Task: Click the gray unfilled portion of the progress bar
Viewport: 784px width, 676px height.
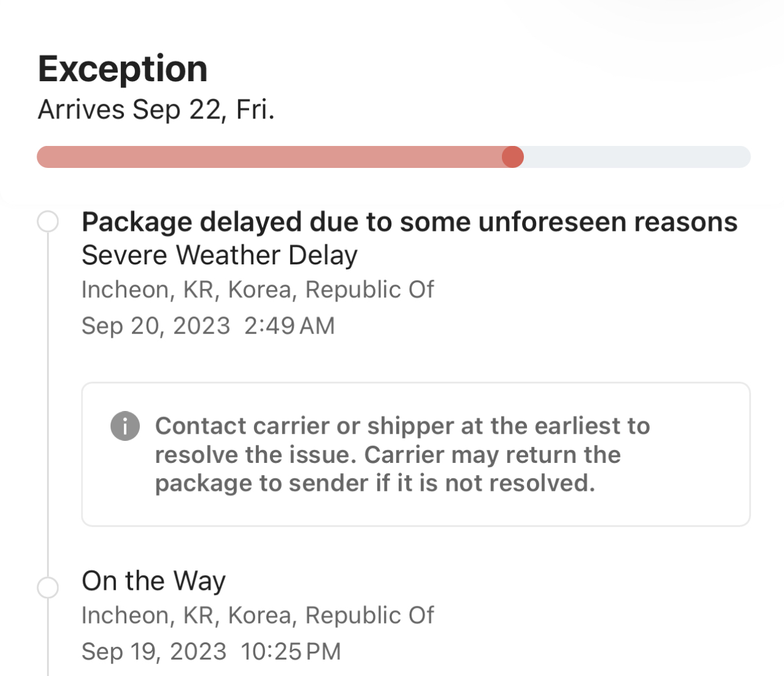Action: pos(635,157)
